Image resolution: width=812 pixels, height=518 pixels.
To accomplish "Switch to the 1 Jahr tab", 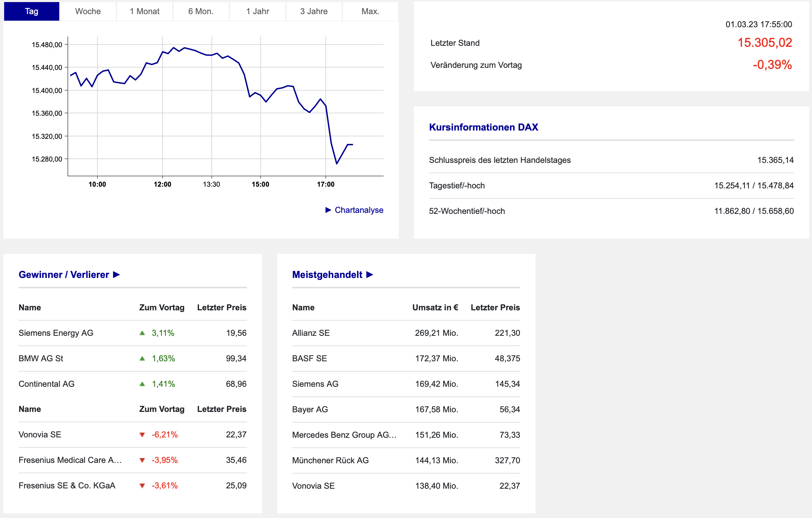I will point(258,11).
